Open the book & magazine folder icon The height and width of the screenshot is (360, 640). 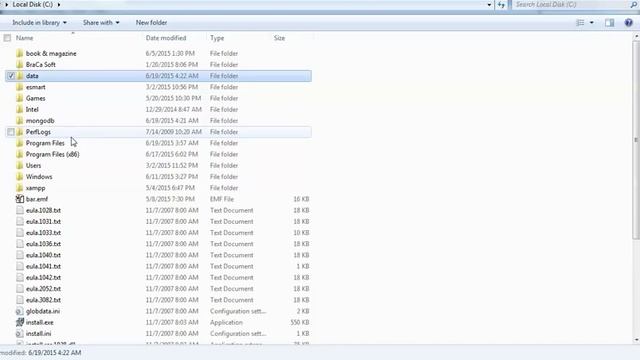click(x=20, y=53)
